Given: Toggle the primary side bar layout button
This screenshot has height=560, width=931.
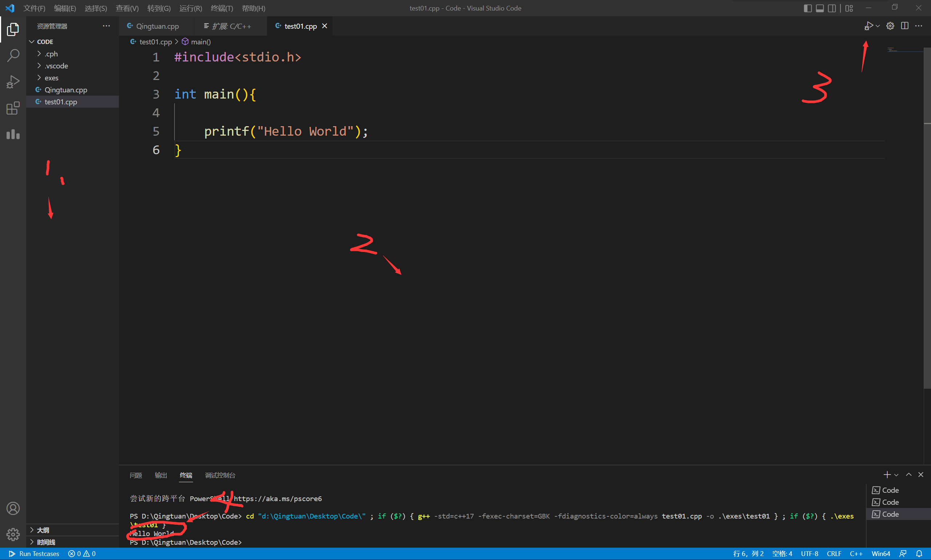Looking at the screenshot, I should (x=808, y=8).
